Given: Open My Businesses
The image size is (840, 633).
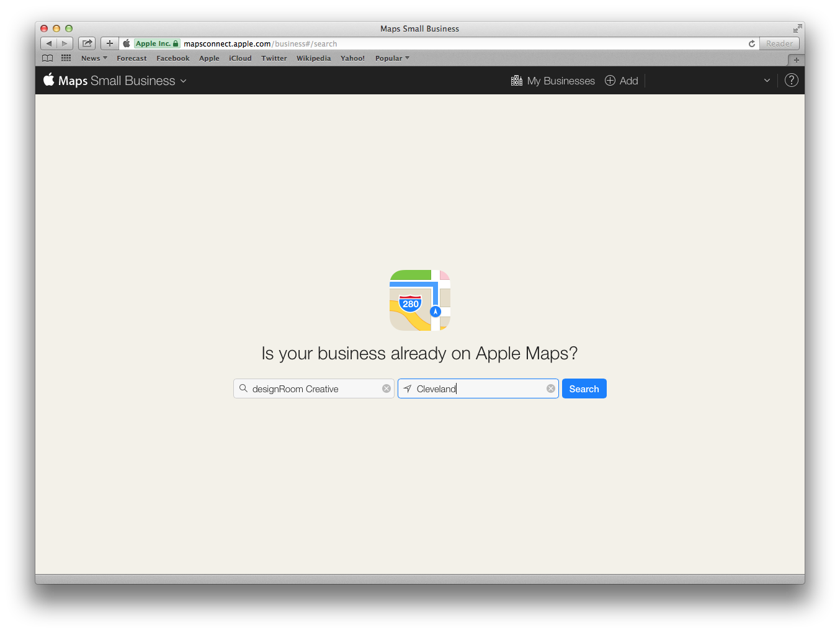Looking at the screenshot, I should [x=553, y=81].
